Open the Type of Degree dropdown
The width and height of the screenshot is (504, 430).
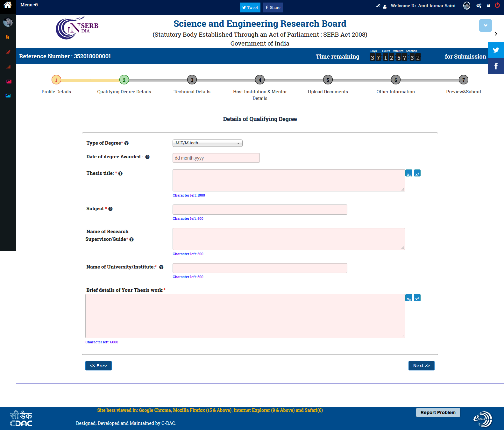pos(207,143)
